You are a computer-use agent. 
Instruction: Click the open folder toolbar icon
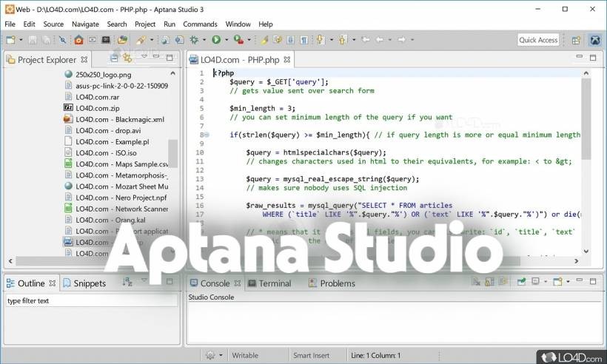click(122, 40)
